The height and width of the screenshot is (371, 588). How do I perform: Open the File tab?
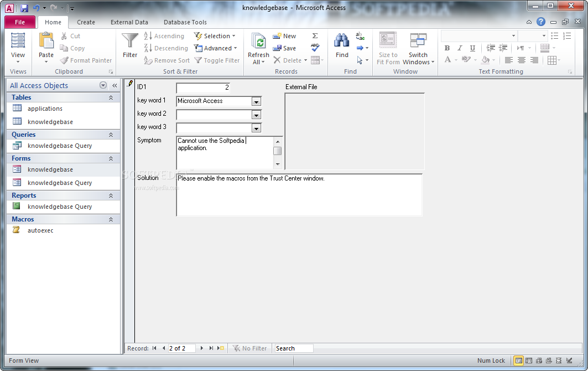(x=20, y=22)
